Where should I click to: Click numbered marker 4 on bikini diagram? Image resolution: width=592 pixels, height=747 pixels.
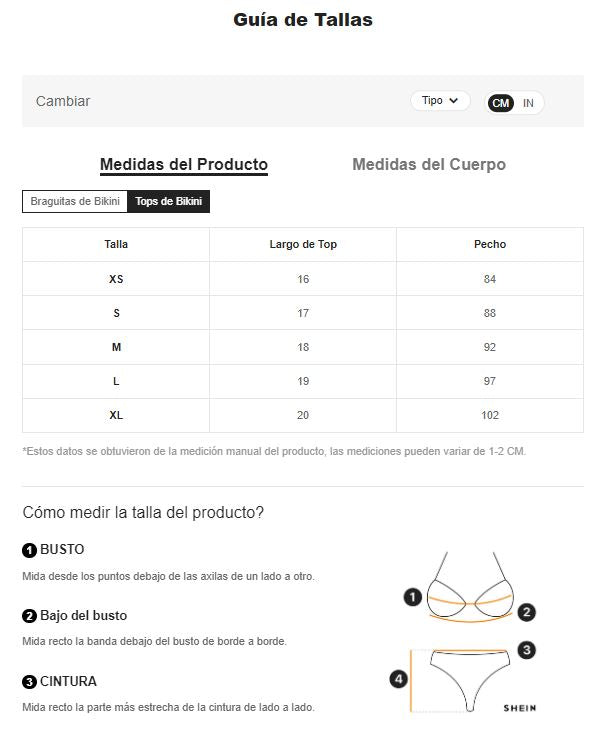click(x=399, y=679)
